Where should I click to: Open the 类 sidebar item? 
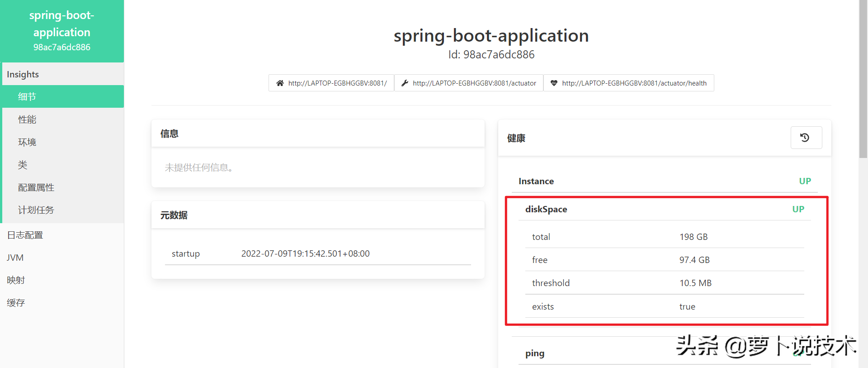(x=63, y=164)
